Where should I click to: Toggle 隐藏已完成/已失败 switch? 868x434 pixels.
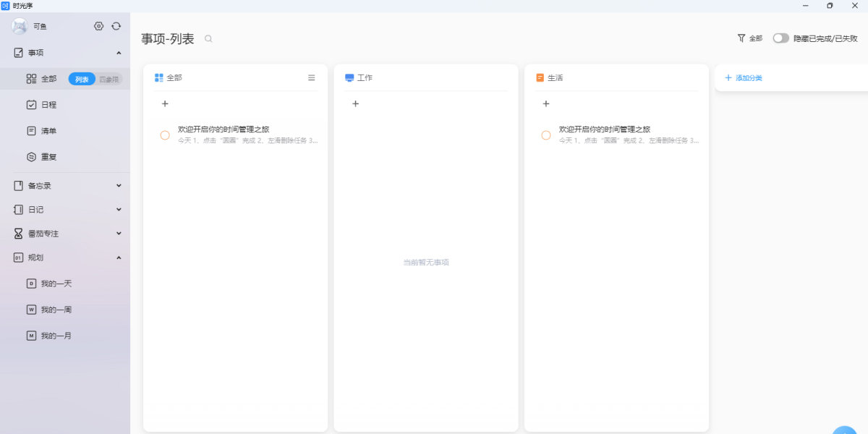780,38
